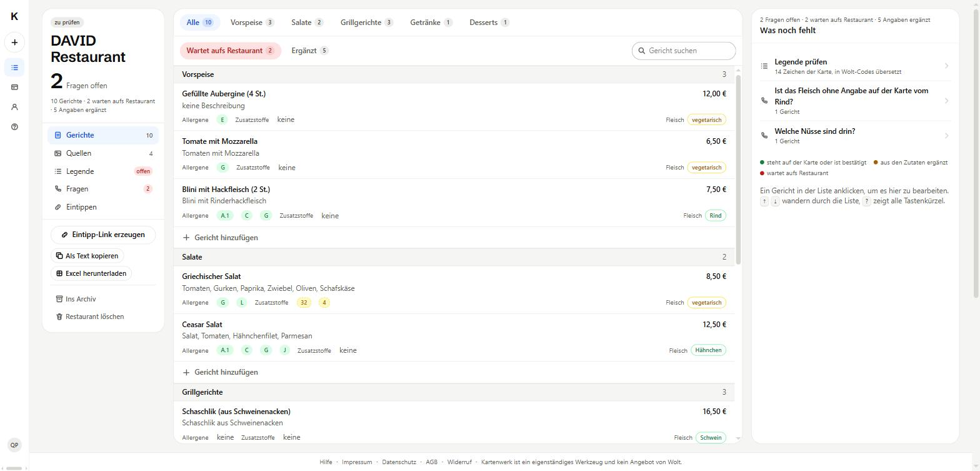Open the 'Impressum' footer link
The height and width of the screenshot is (471, 980).
click(357, 462)
